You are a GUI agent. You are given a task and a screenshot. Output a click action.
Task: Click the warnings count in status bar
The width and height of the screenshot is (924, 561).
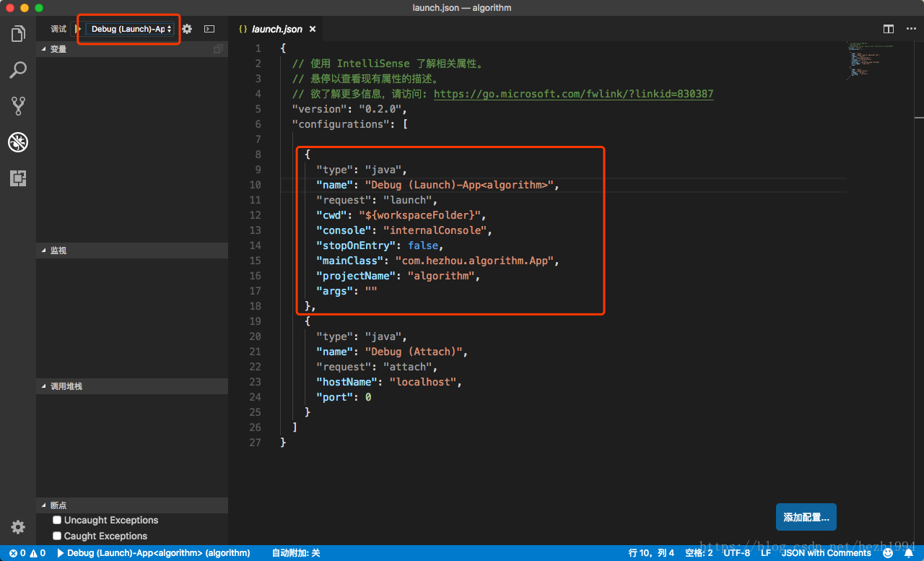point(38,553)
